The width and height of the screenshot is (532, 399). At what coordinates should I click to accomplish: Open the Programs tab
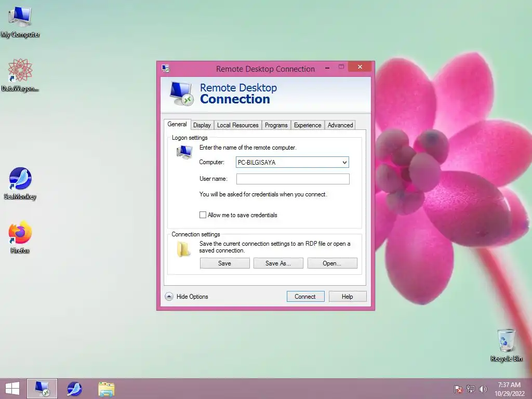[x=276, y=125]
